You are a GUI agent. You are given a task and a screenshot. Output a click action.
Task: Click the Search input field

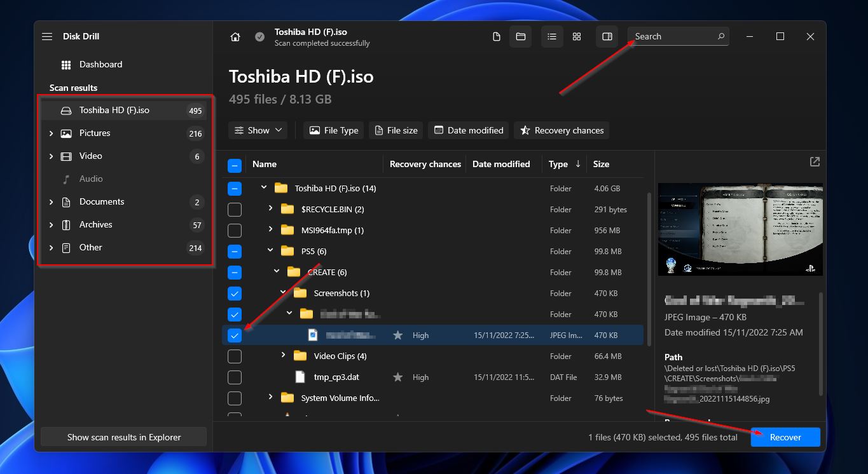click(678, 36)
